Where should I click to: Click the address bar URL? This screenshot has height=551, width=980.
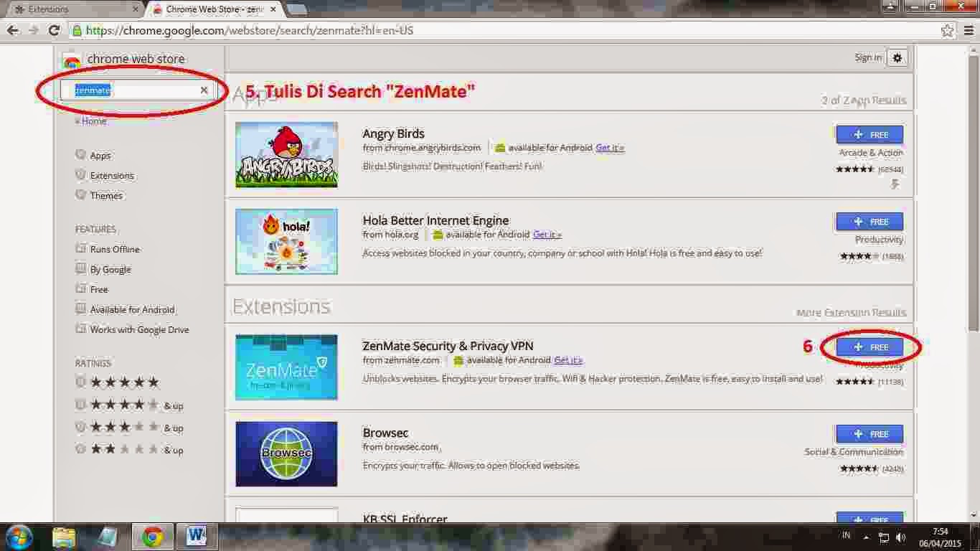(250, 31)
